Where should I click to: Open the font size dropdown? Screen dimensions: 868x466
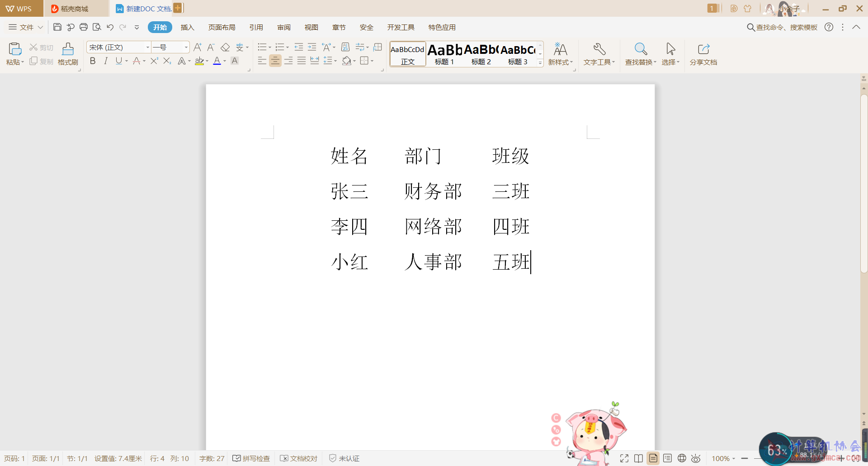(x=186, y=47)
